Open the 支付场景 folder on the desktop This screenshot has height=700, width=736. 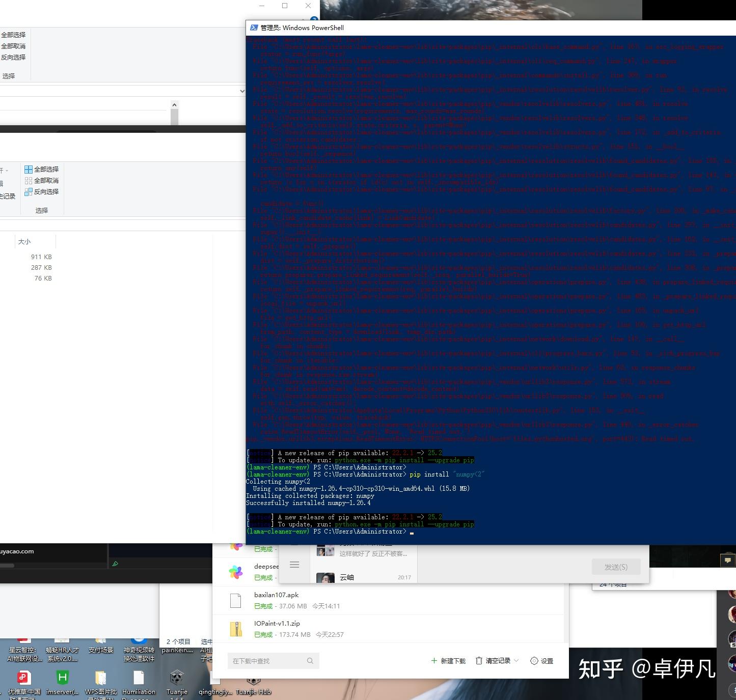(100, 641)
